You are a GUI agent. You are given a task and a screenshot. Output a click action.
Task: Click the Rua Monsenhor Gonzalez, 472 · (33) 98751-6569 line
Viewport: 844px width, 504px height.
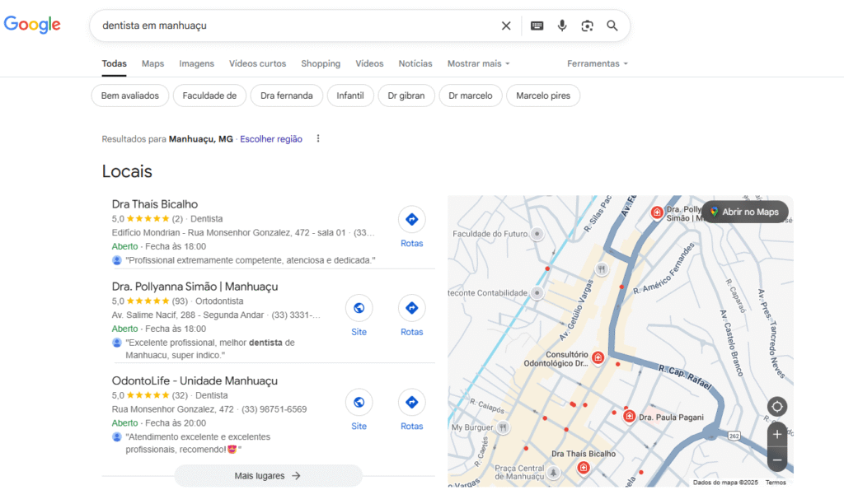[x=209, y=409]
